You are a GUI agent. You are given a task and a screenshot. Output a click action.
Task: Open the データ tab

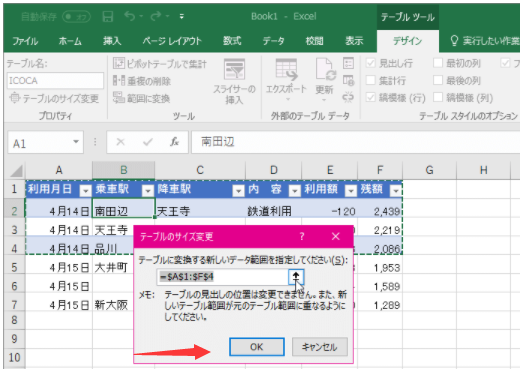[x=273, y=41]
